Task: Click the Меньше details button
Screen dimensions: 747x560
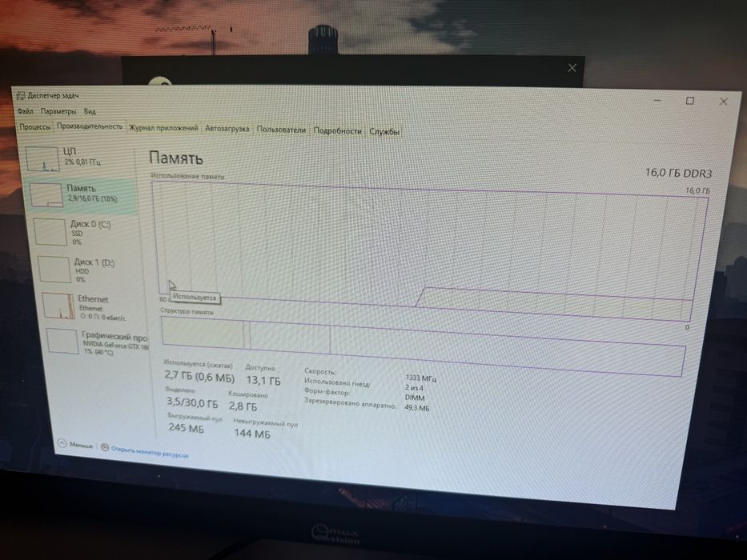Action: pyautogui.click(x=76, y=444)
